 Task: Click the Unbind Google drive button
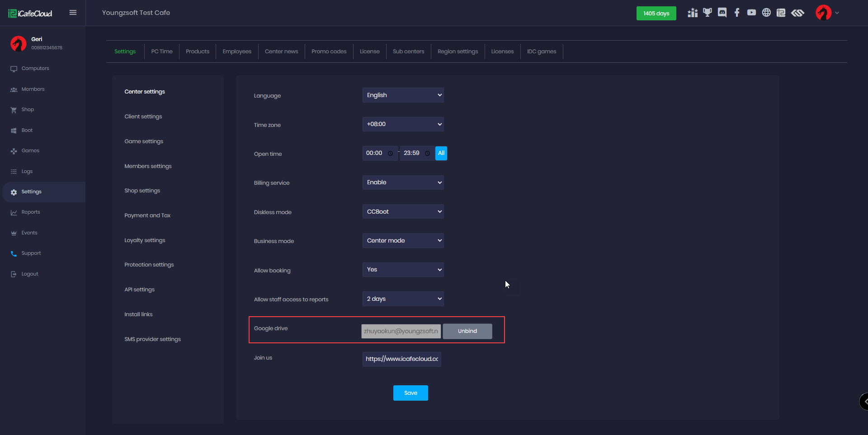[467, 331]
